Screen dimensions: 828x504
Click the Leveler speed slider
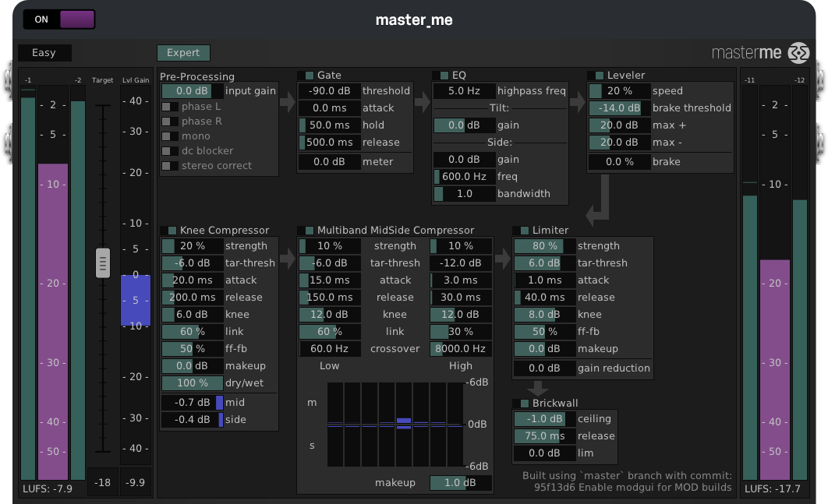click(x=619, y=91)
